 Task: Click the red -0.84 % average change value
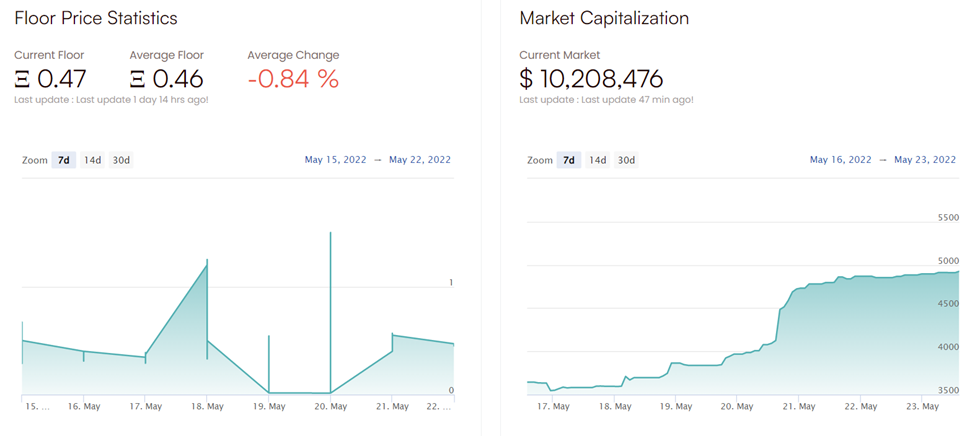tap(293, 78)
